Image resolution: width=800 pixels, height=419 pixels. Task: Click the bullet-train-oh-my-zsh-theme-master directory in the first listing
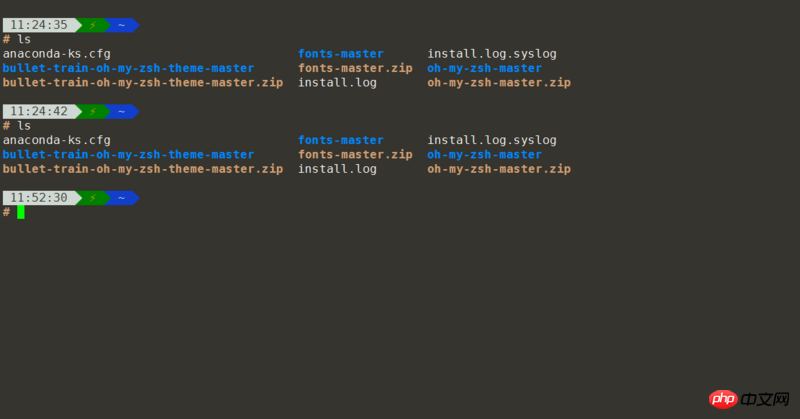pos(129,69)
